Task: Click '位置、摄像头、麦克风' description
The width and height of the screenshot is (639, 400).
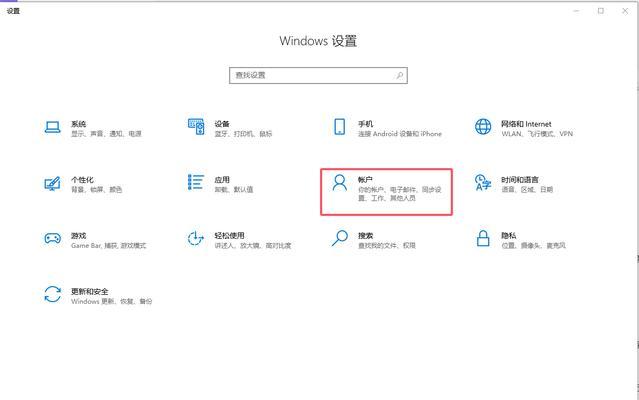Action: (x=533, y=246)
